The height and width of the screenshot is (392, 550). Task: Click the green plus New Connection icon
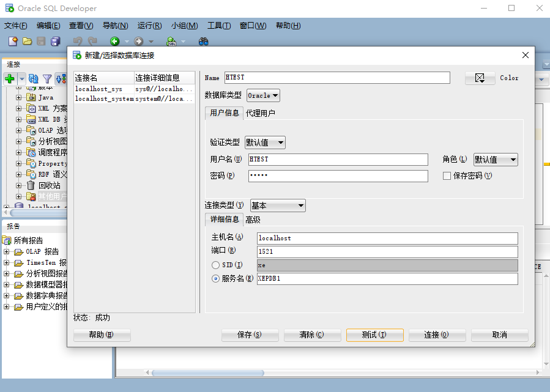tap(10, 78)
